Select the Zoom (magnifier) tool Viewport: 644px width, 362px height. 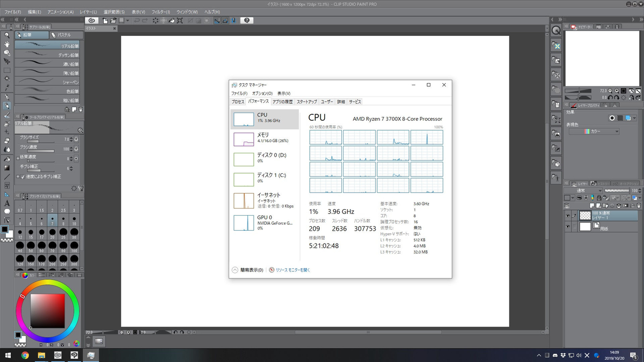(x=7, y=35)
